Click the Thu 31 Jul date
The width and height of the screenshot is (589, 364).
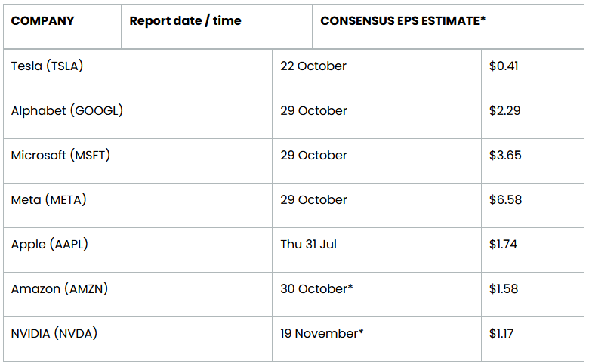(x=308, y=245)
